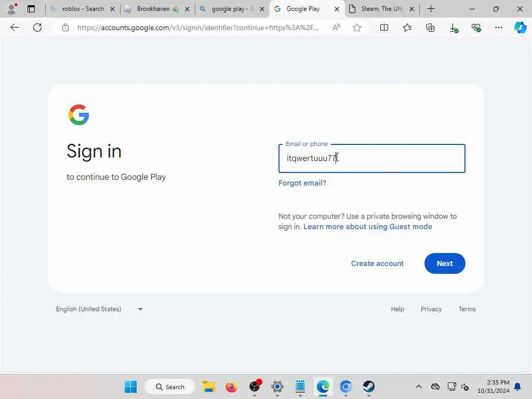Viewport: 532px width, 399px height.
Task: Expand the English (United States) language dropdown
Action: 99,309
